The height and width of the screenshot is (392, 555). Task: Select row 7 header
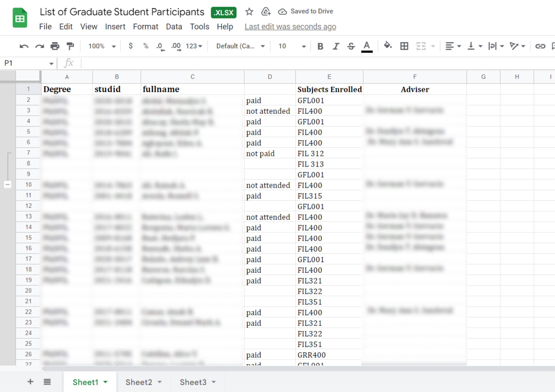(28, 153)
